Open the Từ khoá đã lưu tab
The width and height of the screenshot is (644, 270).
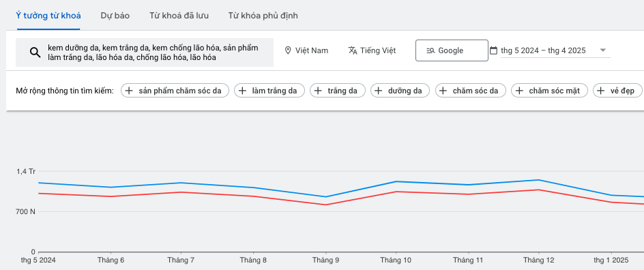coord(179,16)
